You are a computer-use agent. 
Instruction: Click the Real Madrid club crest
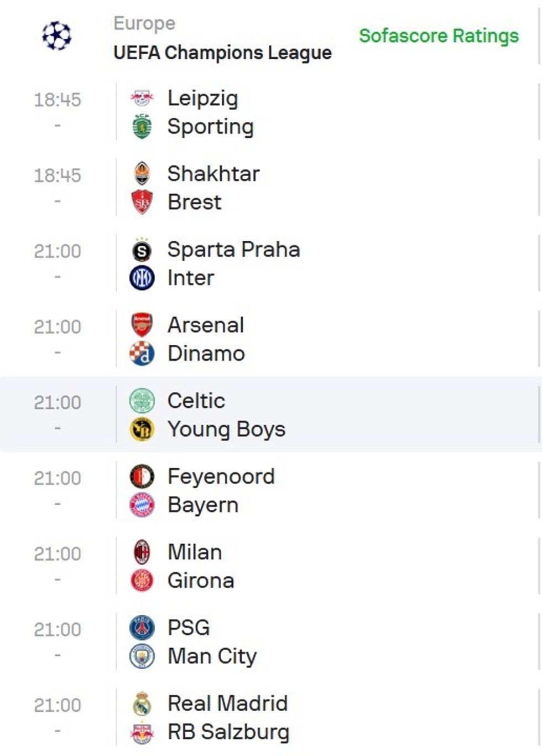click(x=142, y=703)
